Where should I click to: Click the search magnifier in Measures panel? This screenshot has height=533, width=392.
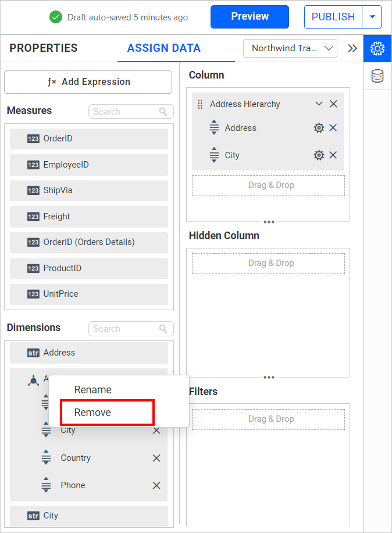coord(165,111)
